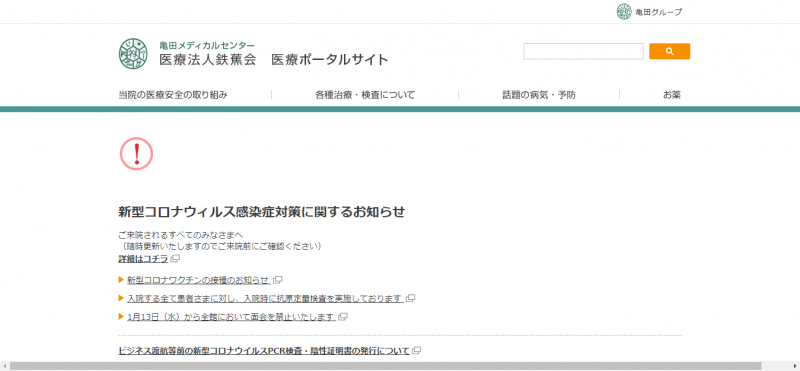The width and height of the screenshot is (800, 371).
Task: Click the red exclamation alert icon
Action: click(x=136, y=154)
